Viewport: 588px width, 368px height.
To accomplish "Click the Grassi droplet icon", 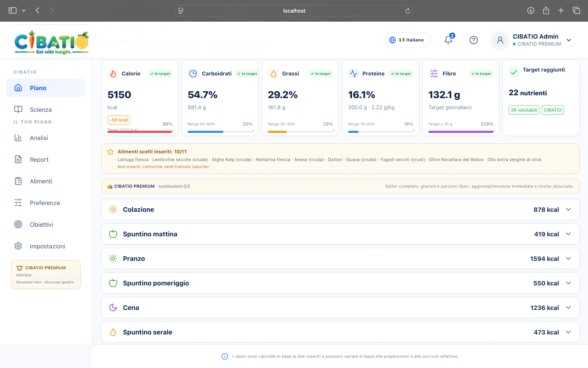I will (x=274, y=74).
